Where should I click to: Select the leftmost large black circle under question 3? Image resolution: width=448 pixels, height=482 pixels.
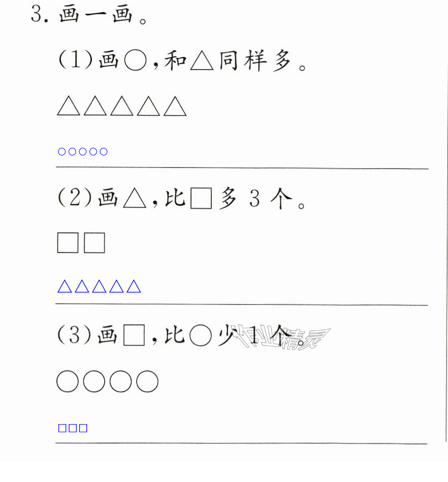tap(68, 381)
